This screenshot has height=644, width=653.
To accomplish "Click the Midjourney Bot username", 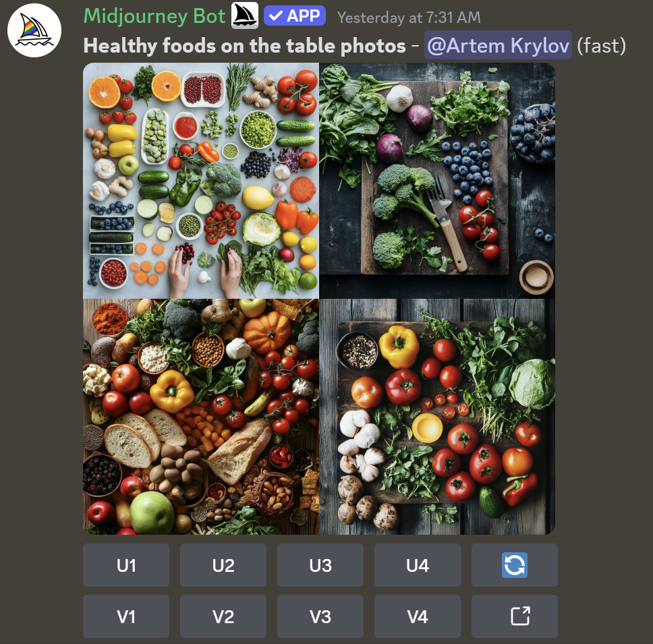I will click(154, 17).
